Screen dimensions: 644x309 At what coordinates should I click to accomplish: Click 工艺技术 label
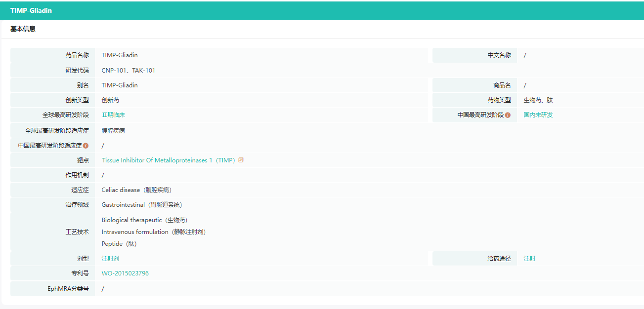click(x=77, y=232)
